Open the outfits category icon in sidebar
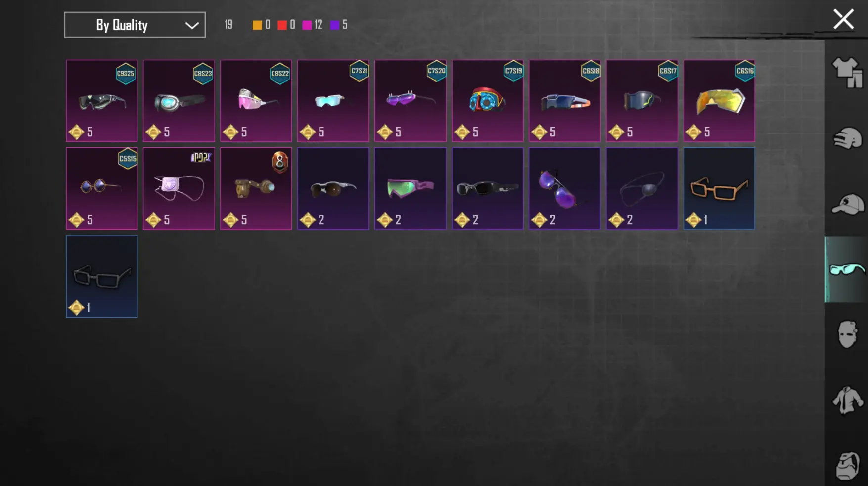This screenshot has height=486, width=868. click(847, 73)
